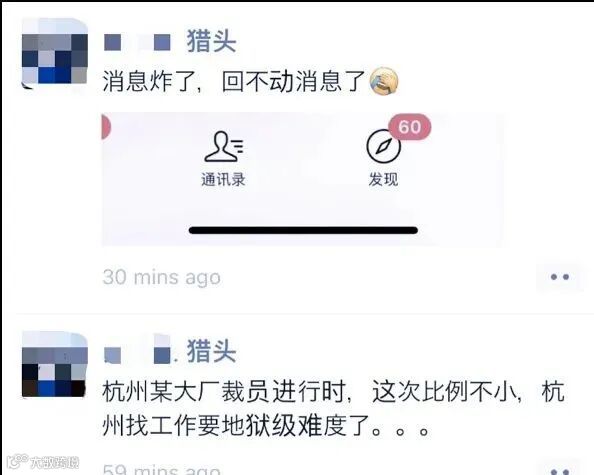The height and width of the screenshot is (475, 594).
Task: Click the black home indicator bar
Action: (x=303, y=230)
